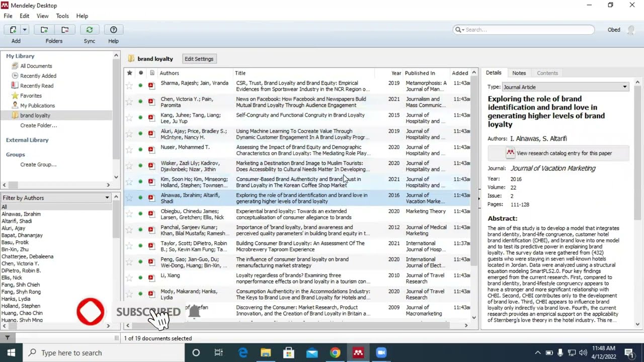The width and height of the screenshot is (644, 362).
Task: Click the filter funnel icon in status bar
Action: pyautogui.click(x=7, y=338)
